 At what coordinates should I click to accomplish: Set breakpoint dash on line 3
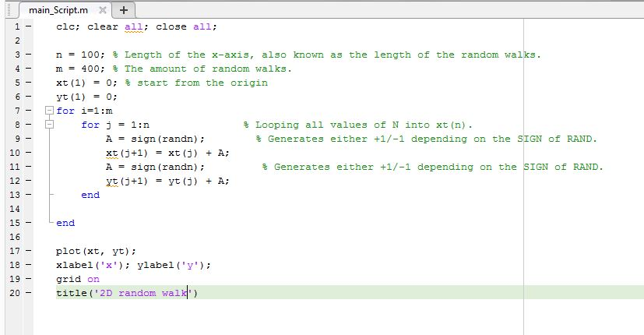(28, 55)
